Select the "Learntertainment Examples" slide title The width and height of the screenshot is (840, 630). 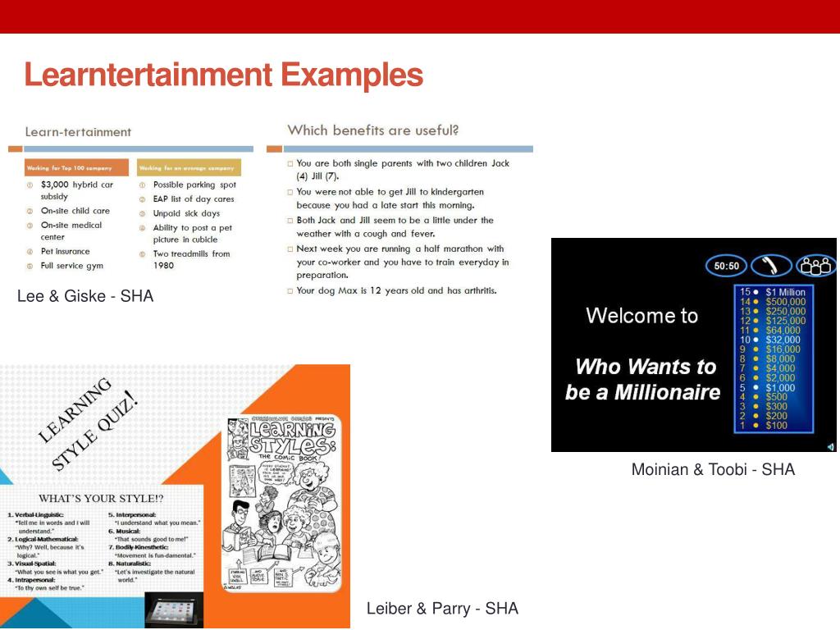[x=224, y=75]
